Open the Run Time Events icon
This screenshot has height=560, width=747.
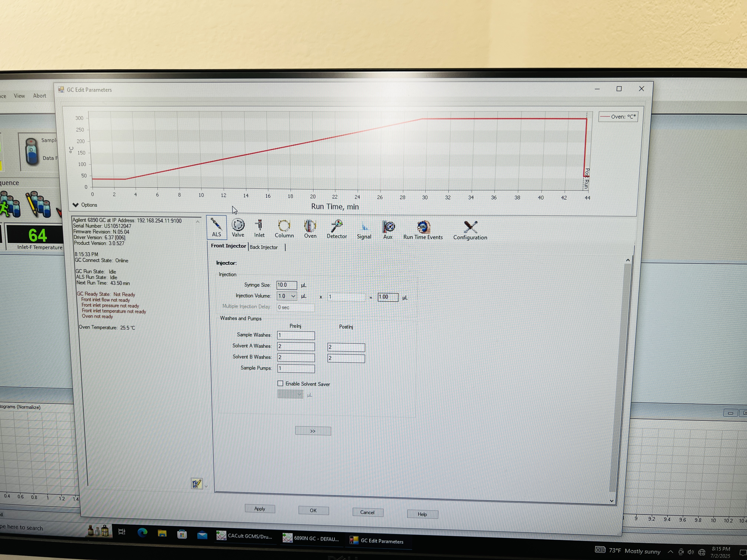point(423,228)
